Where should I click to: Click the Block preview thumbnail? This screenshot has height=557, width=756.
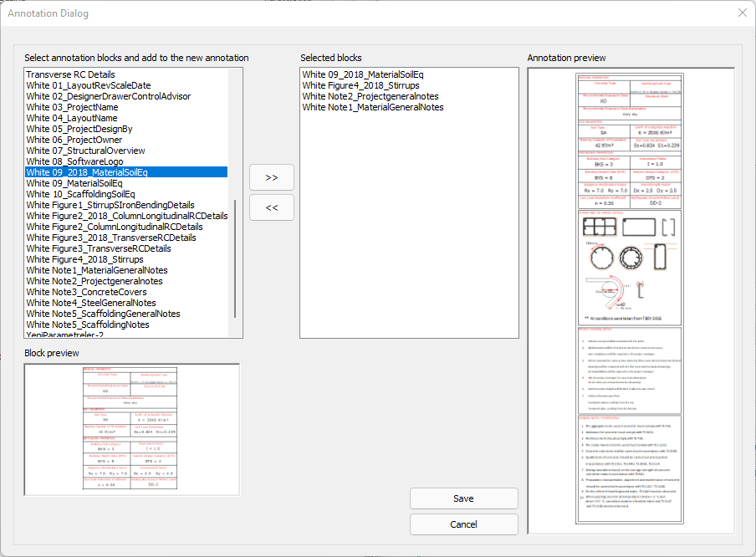(131, 430)
